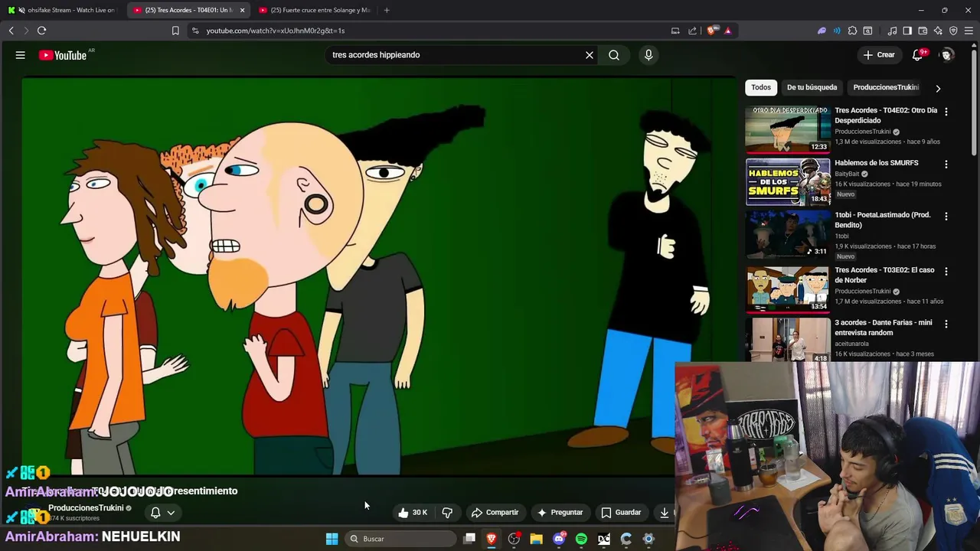Open options menu for Dante Farias video
The height and width of the screenshot is (551, 980).
[946, 324]
